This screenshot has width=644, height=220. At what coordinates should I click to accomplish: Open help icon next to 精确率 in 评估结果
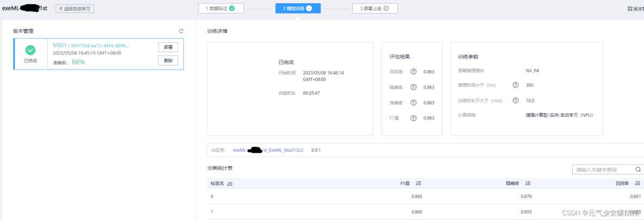tap(413, 87)
